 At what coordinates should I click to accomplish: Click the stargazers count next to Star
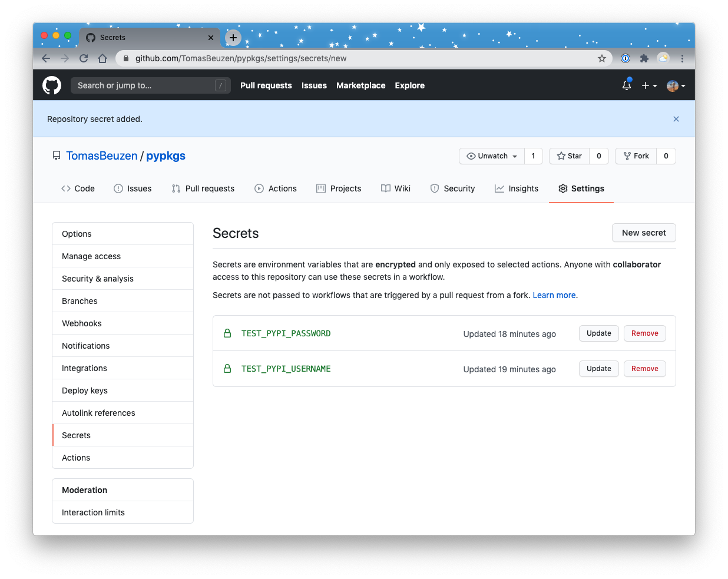coord(599,156)
